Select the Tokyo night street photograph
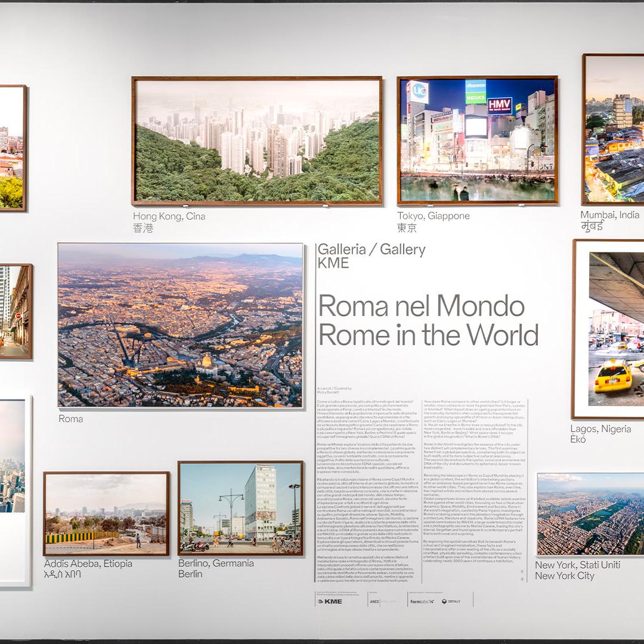Viewport: 644px width, 644px height. point(477,140)
